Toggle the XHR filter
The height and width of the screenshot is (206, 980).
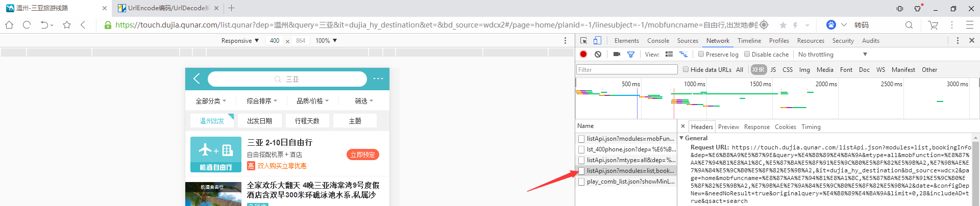pos(758,70)
